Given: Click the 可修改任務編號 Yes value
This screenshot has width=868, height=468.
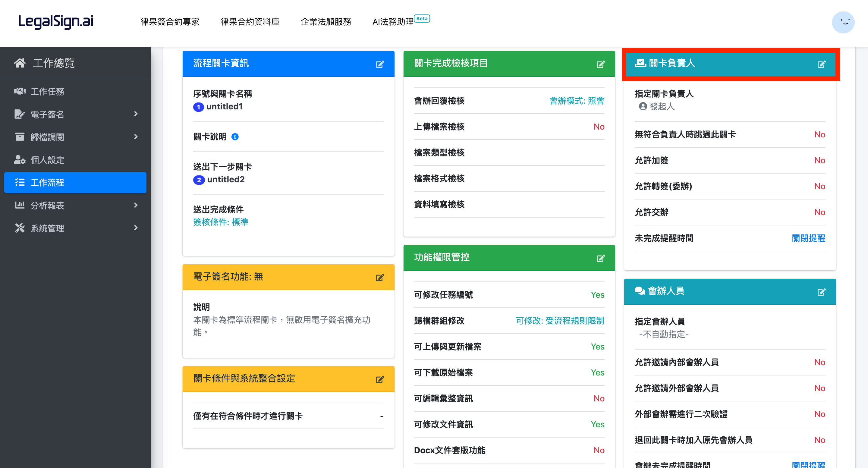Looking at the screenshot, I should click(x=597, y=295).
